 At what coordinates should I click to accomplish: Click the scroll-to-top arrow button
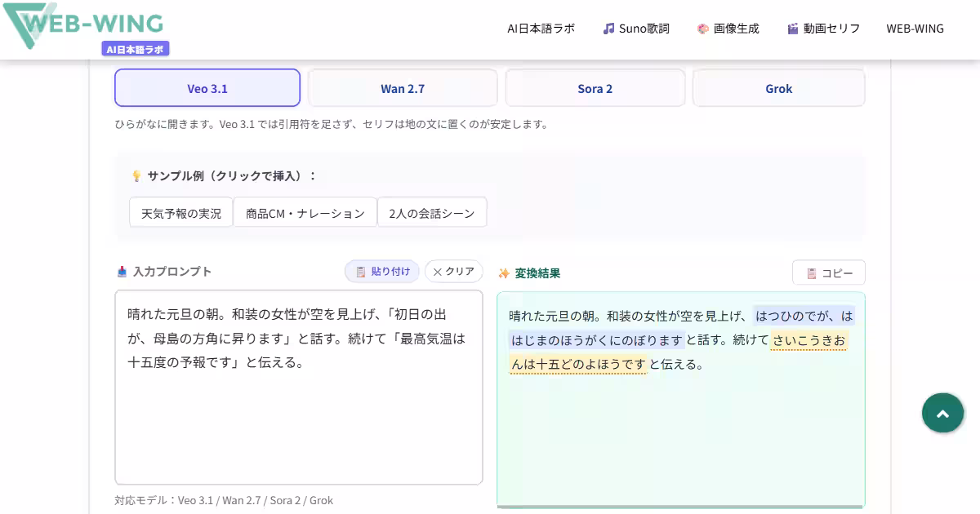click(943, 413)
